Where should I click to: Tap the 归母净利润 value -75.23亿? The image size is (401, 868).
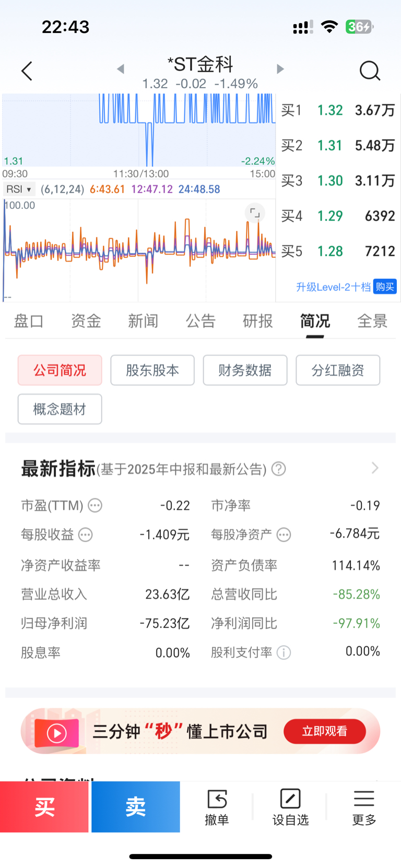pyautogui.click(x=164, y=623)
